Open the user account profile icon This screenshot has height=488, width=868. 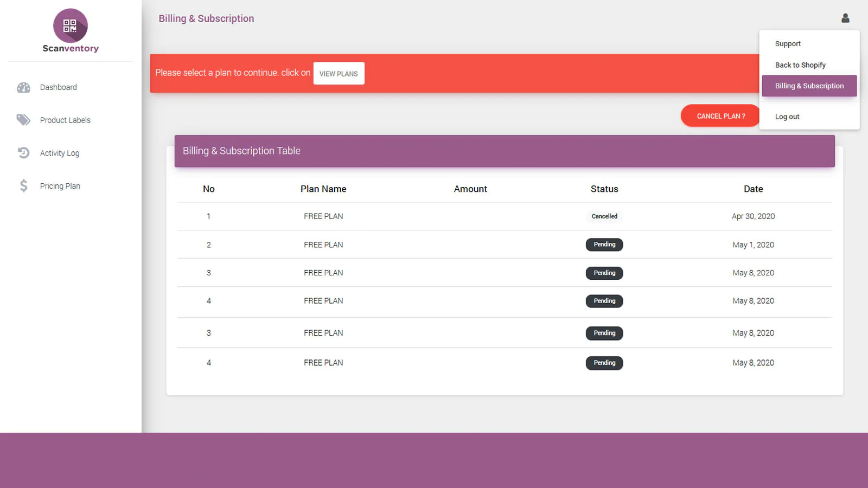click(x=845, y=18)
